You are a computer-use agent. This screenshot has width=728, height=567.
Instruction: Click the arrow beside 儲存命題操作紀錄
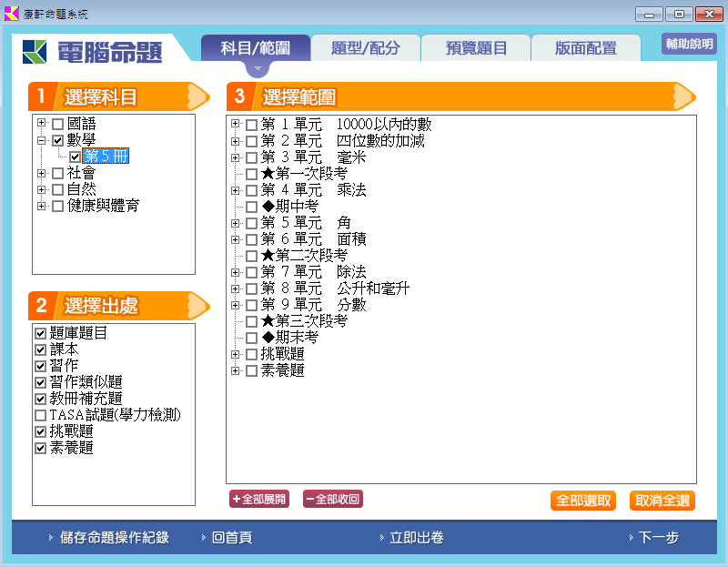click(51, 538)
